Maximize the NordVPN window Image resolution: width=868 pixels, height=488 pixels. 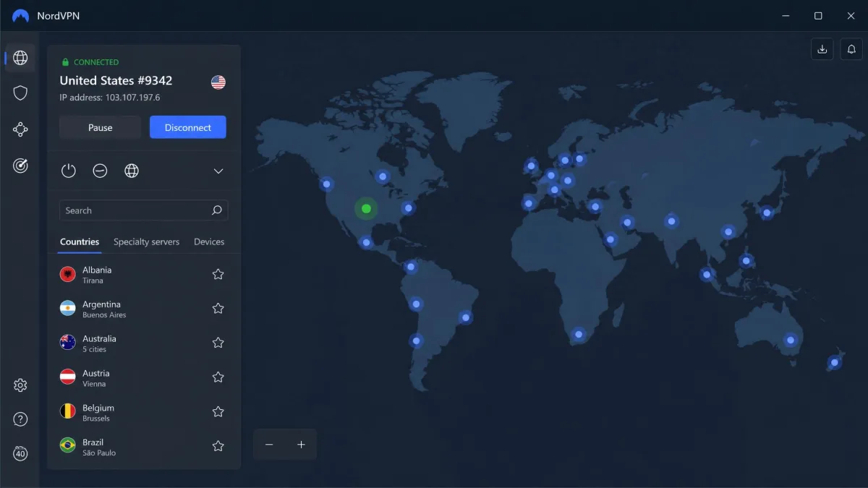tap(818, 16)
